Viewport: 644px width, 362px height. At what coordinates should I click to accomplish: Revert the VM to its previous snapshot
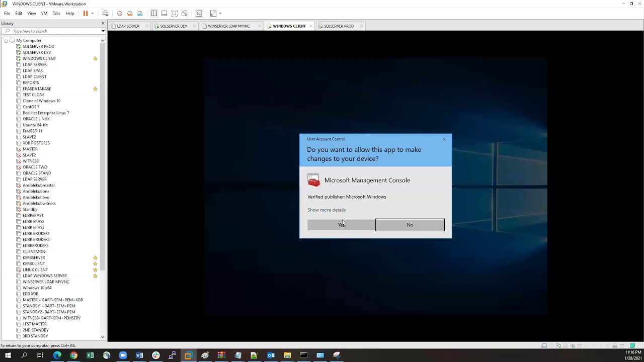(x=130, y=13)
